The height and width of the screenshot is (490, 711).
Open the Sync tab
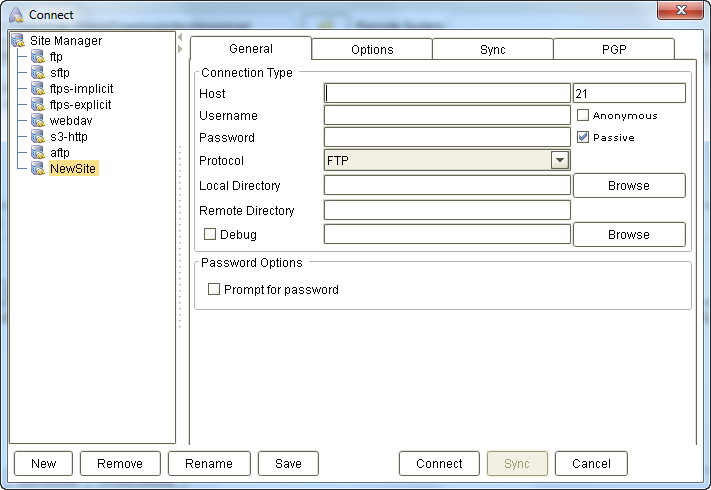493,49
